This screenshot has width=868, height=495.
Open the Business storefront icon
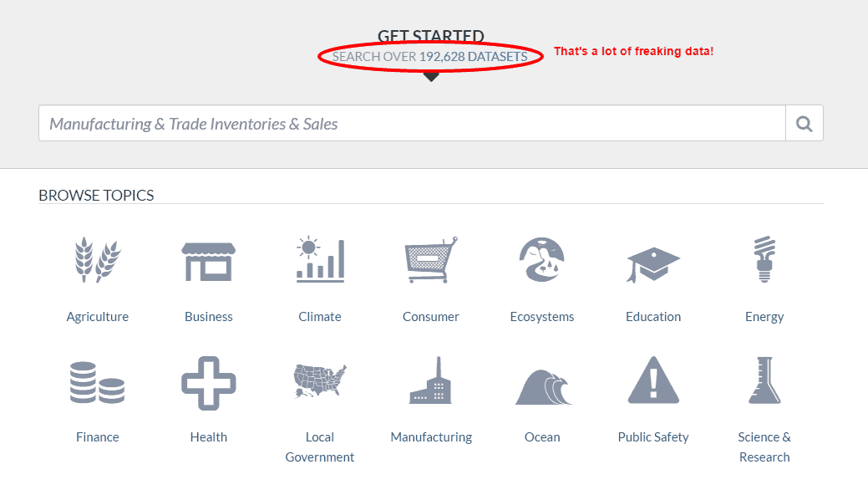pyautogui.click(x=208, y=259)
